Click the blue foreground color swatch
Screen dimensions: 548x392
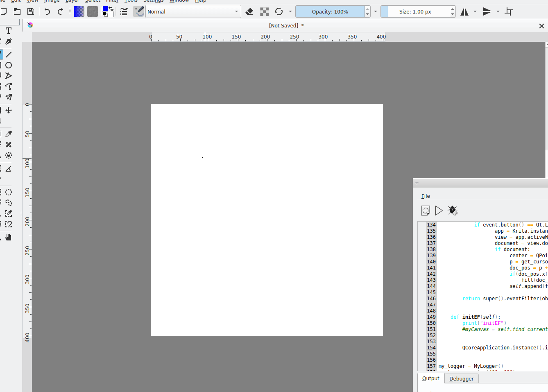coord(106,9)
